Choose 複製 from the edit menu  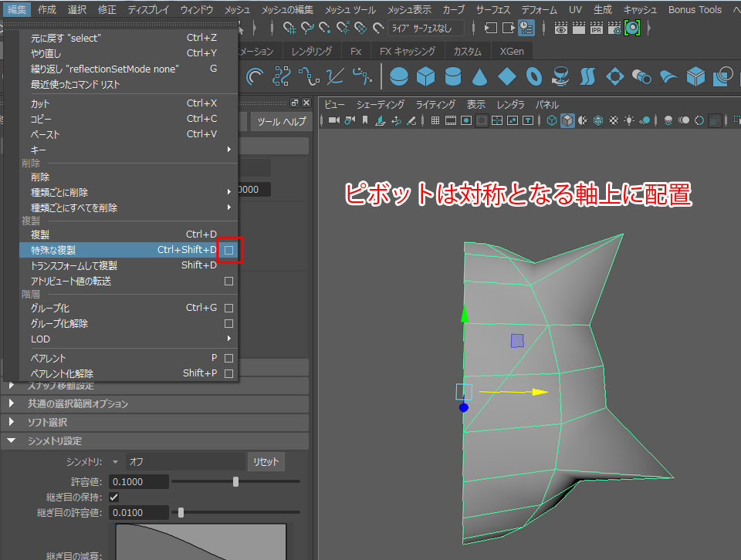click(x=127, y=234)
